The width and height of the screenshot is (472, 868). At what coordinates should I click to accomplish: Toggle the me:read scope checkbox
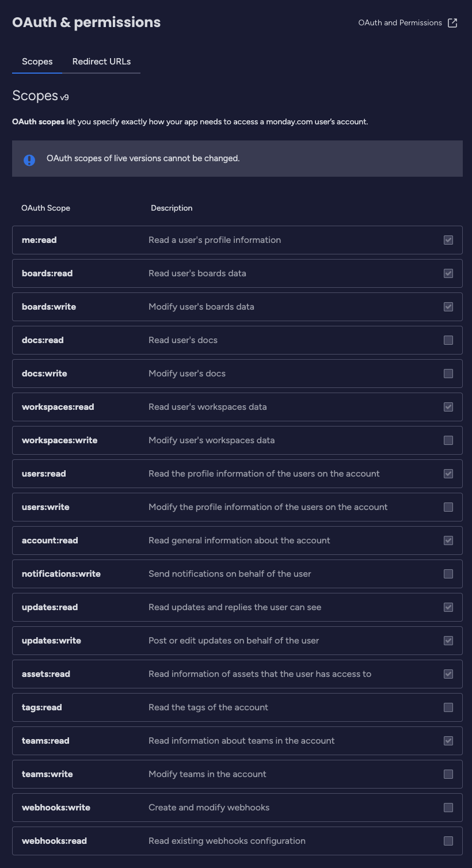tap(448, 240)
